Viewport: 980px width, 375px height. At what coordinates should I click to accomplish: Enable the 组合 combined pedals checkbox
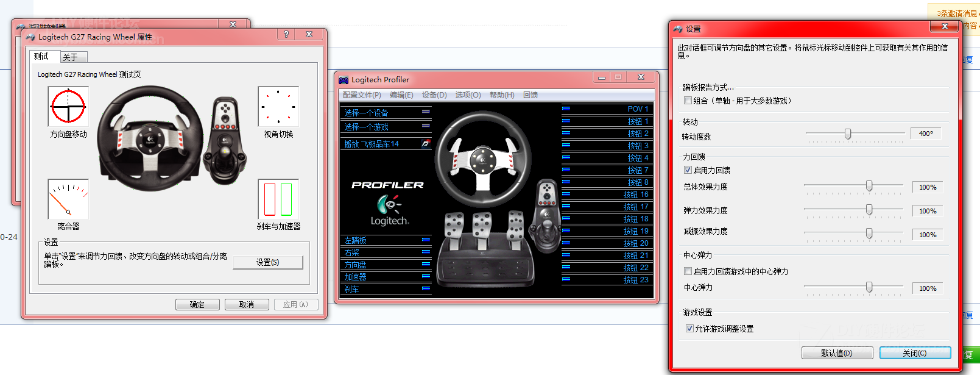(x=688, y=101)
